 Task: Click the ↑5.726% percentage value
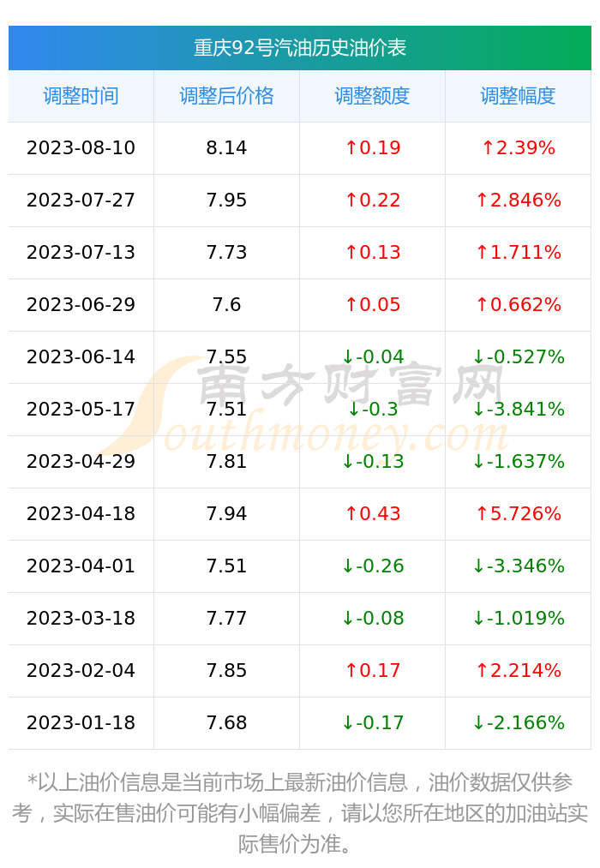pyautogui.click(x=518, y=514)
